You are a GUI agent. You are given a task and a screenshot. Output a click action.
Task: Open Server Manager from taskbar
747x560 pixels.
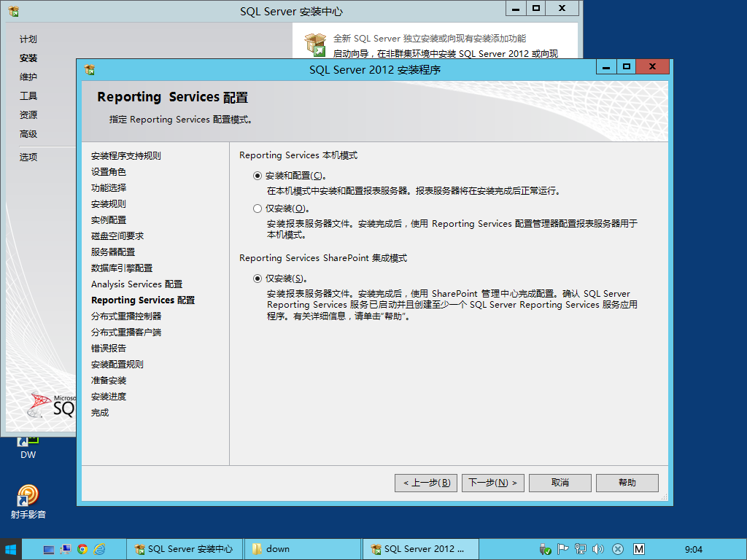click(48, 550)
